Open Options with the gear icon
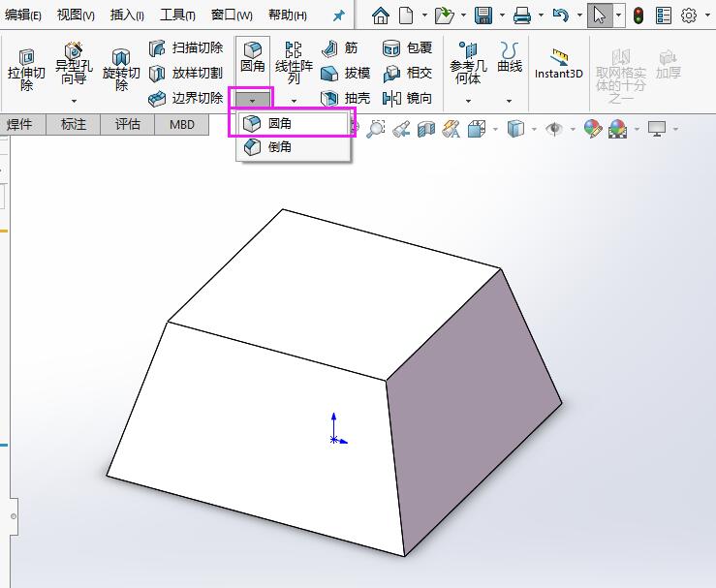Image resolution: width=716 pixels, height=588 pixels. [x=689, y=15]
